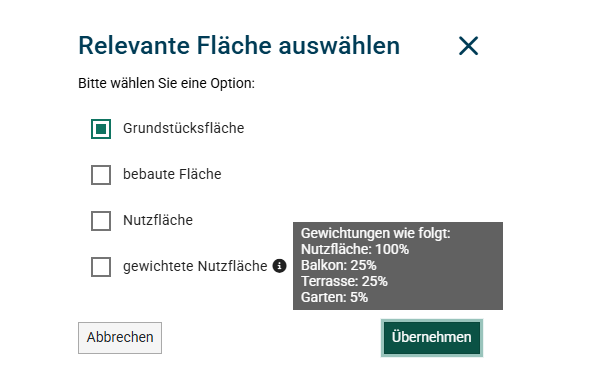598x378 pixels.
Task: Click the info icon beside gewichtete Nutzfläche
Action: coord(279,266)
